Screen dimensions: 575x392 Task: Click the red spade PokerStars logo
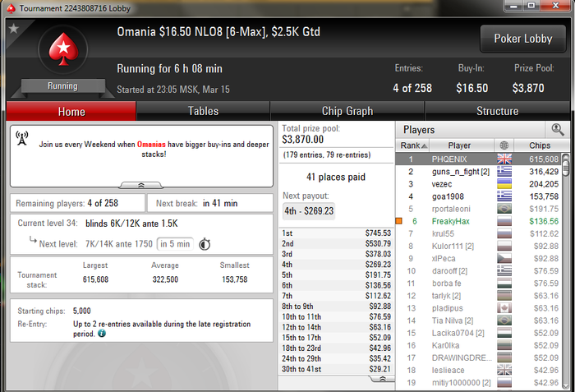pos(64,49)
